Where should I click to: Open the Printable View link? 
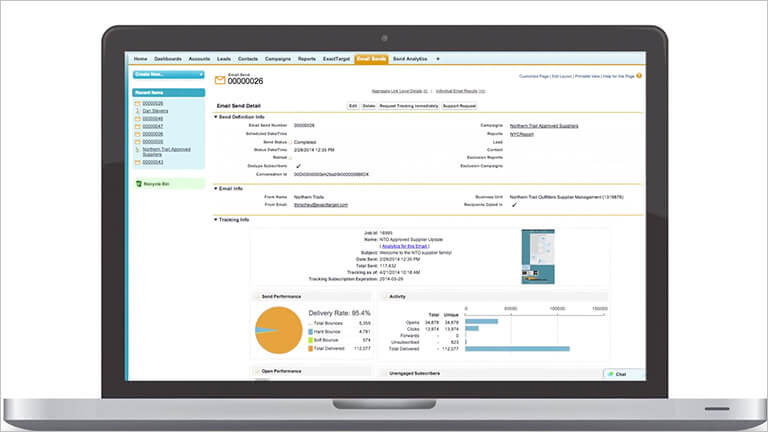point(587,76)
